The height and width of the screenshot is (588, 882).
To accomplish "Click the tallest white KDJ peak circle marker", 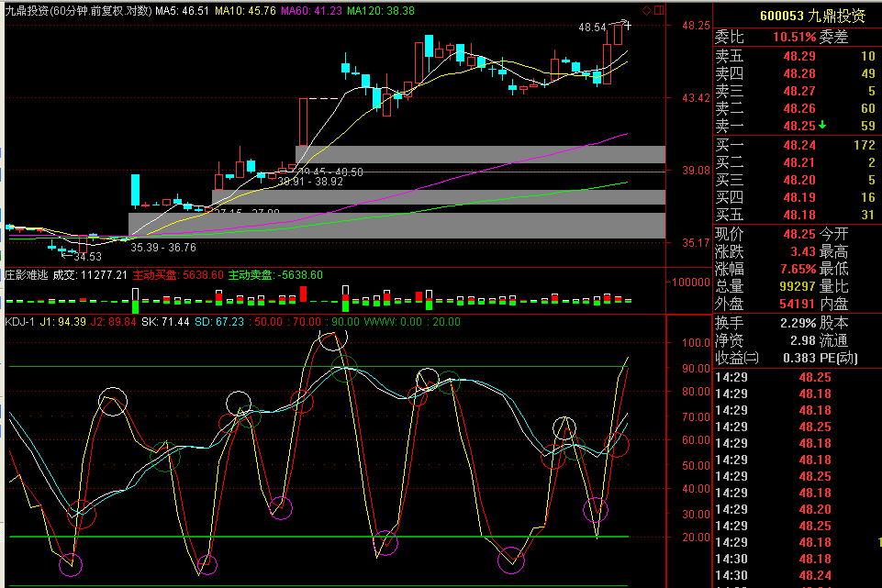I will pos(332,337).
